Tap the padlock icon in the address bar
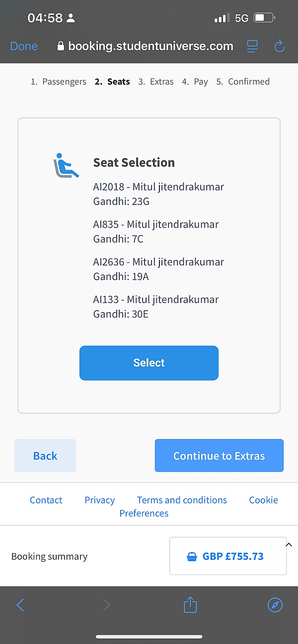This screenshot has height=644, width=298. (x=61, y=47)
